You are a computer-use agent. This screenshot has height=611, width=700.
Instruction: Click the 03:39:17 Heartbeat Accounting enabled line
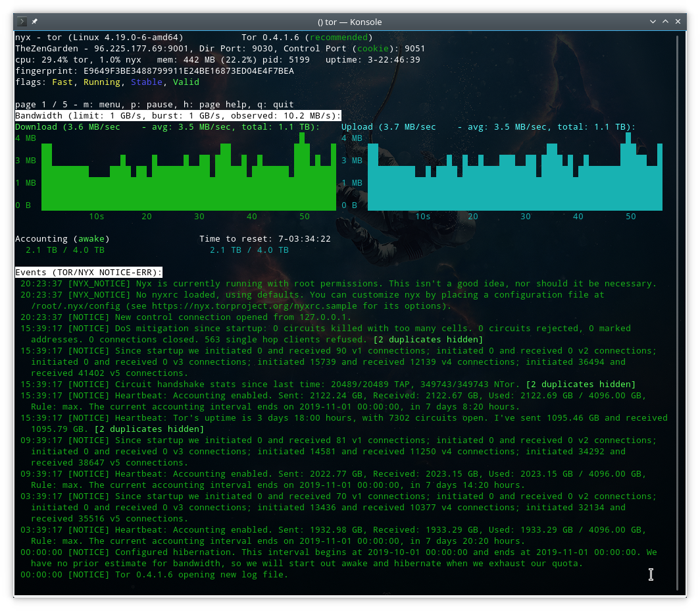coord(333,535)
